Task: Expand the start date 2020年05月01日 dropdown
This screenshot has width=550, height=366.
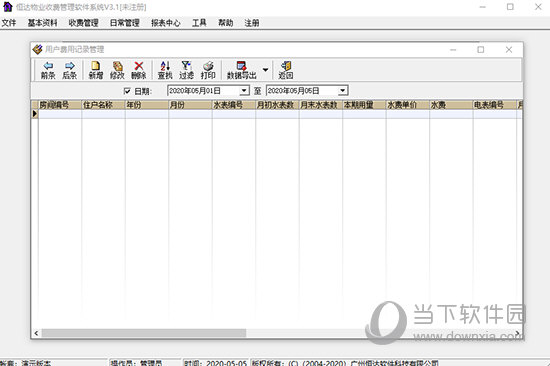Action: pyautogui.click(x=244, y=91)
